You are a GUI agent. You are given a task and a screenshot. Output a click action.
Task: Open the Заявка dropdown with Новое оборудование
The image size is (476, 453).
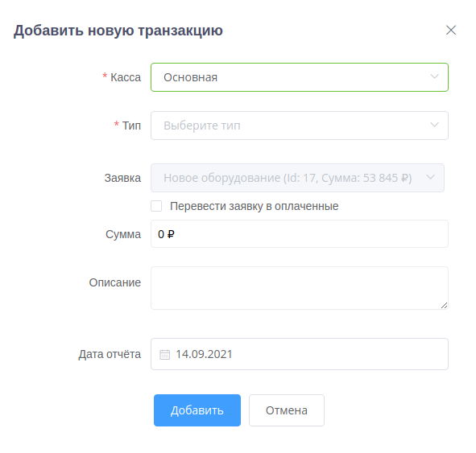[297, 178]
